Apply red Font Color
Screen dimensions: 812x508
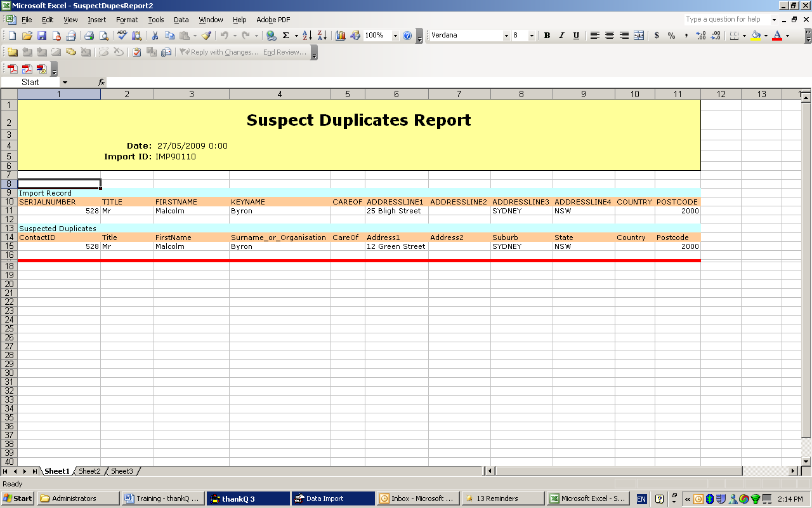point(777,36)
